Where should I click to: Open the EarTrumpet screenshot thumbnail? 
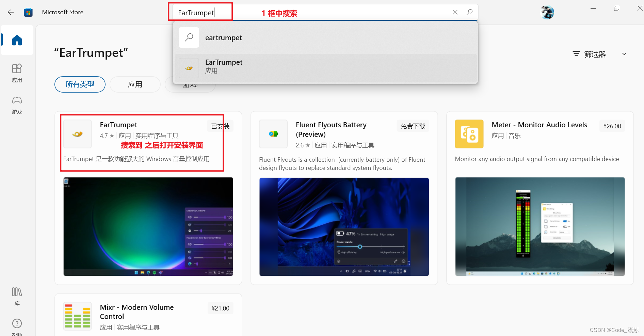148,226
